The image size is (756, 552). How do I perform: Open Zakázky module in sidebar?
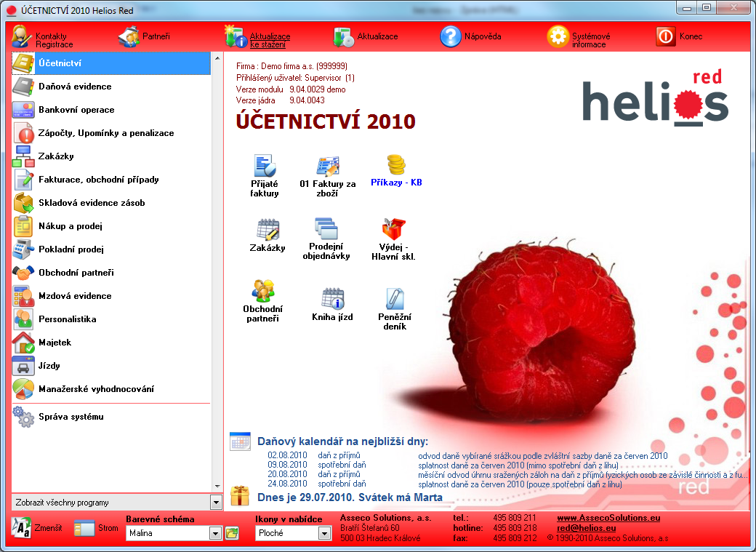111,156
